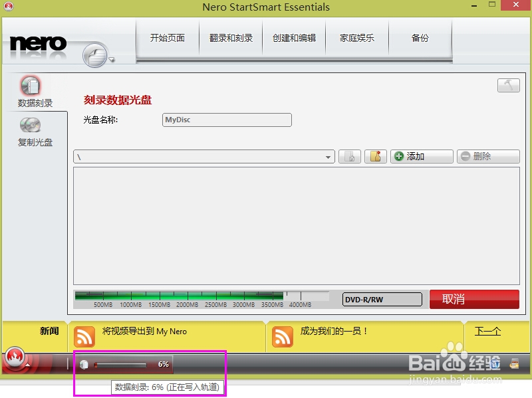
Task: Create a new folder icon
Action: pyautogui.click(x=375, y=157)
